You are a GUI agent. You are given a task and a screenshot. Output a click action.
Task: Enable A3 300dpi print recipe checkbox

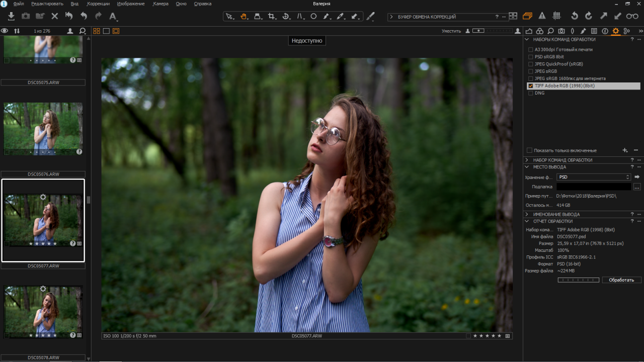click(x=530, y=50)
